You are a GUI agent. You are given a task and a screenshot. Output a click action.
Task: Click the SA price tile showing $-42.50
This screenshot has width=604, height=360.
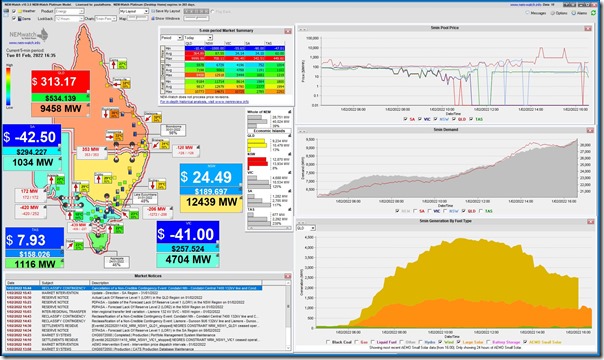click(32, 137)
